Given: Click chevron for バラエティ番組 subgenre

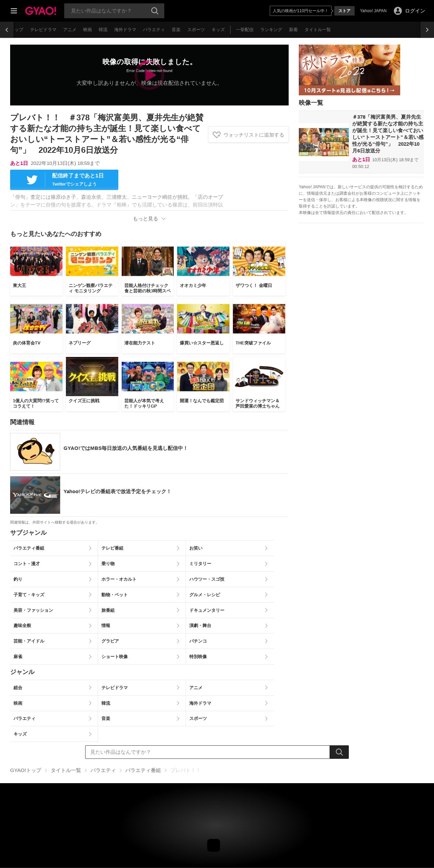Looking at the screenshot, I should (x=90, y=548).
